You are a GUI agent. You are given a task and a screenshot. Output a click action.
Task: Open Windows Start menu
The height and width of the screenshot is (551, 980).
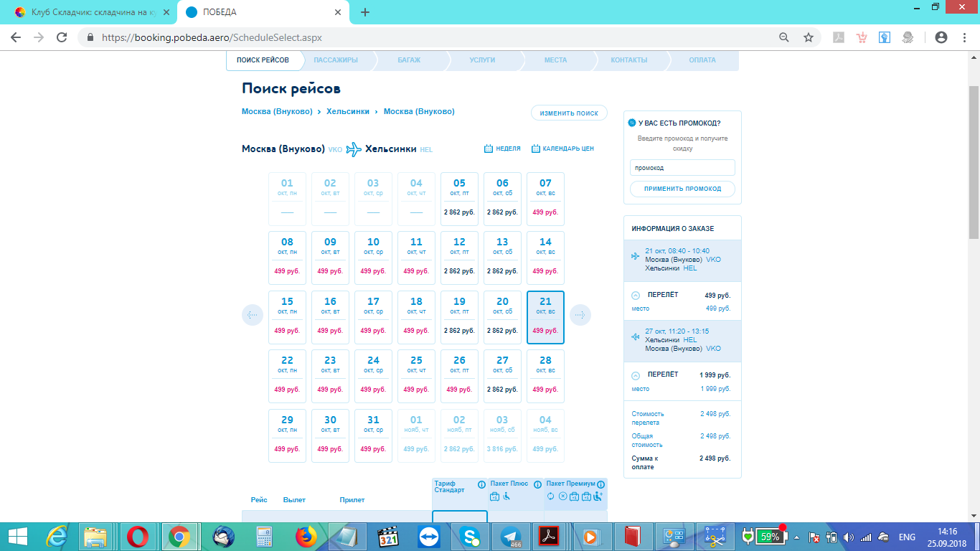17,537
